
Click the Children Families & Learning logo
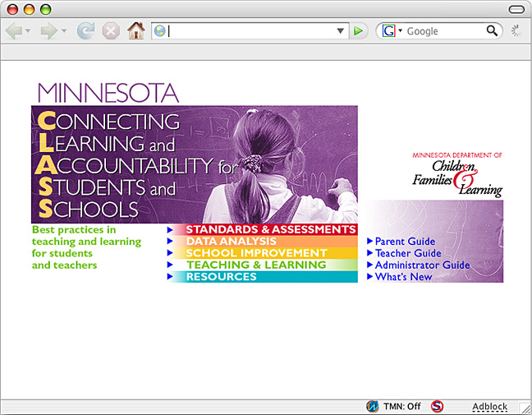coord(457,175)
